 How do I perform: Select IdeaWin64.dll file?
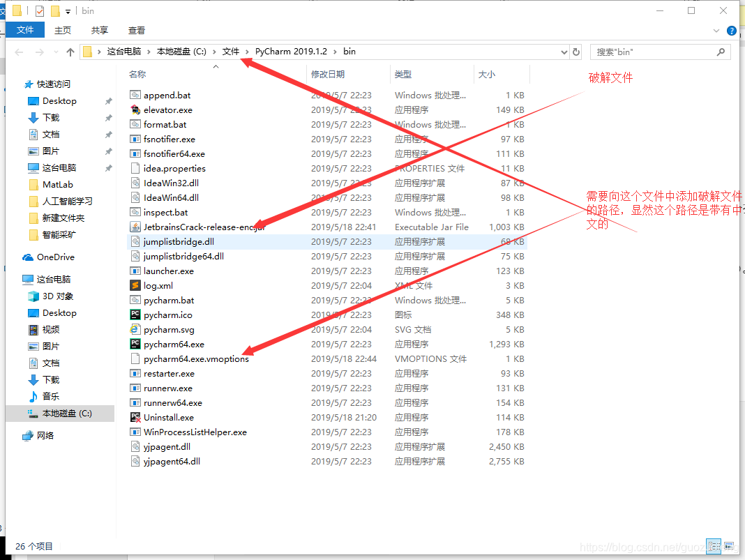(x=171, y=197)
